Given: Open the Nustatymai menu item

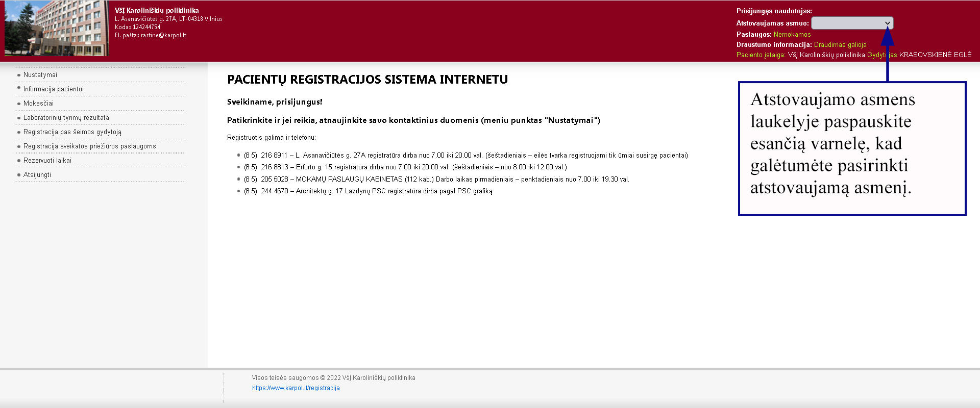Looking at the screenshot, I should tap(40, 75).
